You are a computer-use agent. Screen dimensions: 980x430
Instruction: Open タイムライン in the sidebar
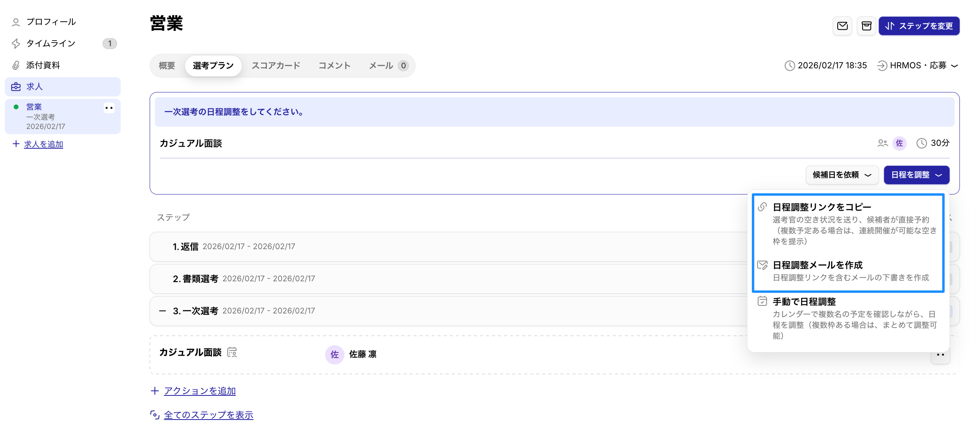pos(51,43)
